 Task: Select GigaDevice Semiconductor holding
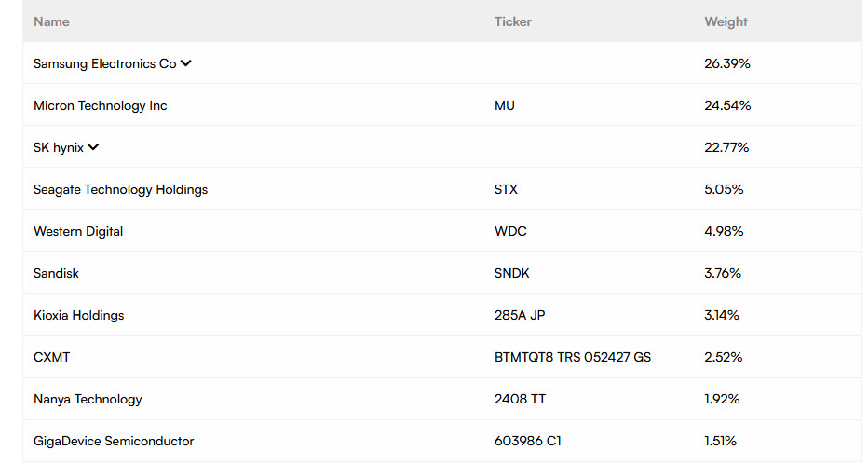pyautogui.click(x=114, y=441)
